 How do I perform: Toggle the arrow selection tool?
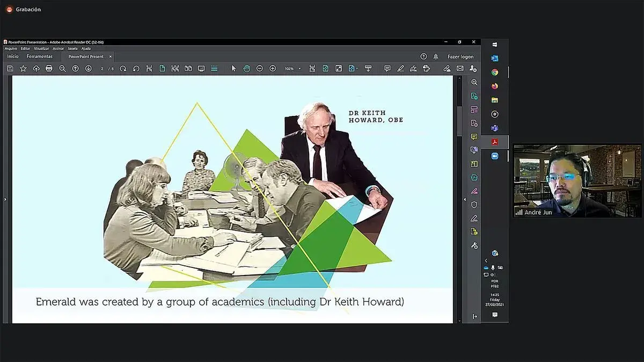pos(233,69)
